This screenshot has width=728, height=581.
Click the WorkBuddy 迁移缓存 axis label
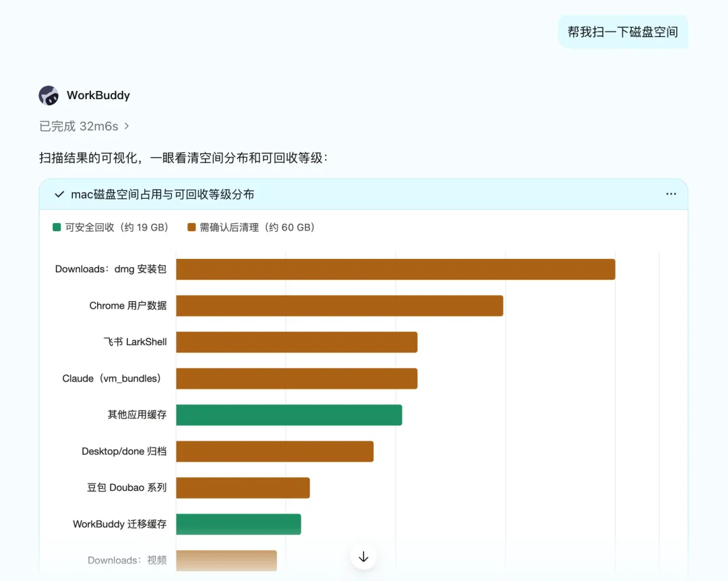coord(119,524)
